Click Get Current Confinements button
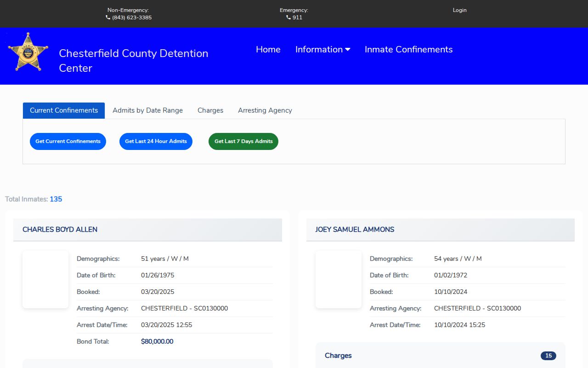Image resolution: width=588 pixels, height=368 pixels. (68, 141)
